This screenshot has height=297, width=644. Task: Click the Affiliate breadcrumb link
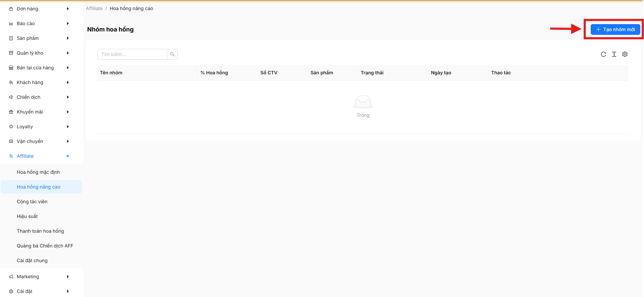click(x=94, y=8)
